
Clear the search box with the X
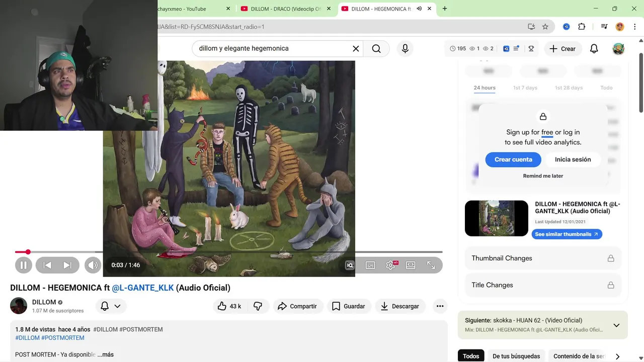[356, 49]
